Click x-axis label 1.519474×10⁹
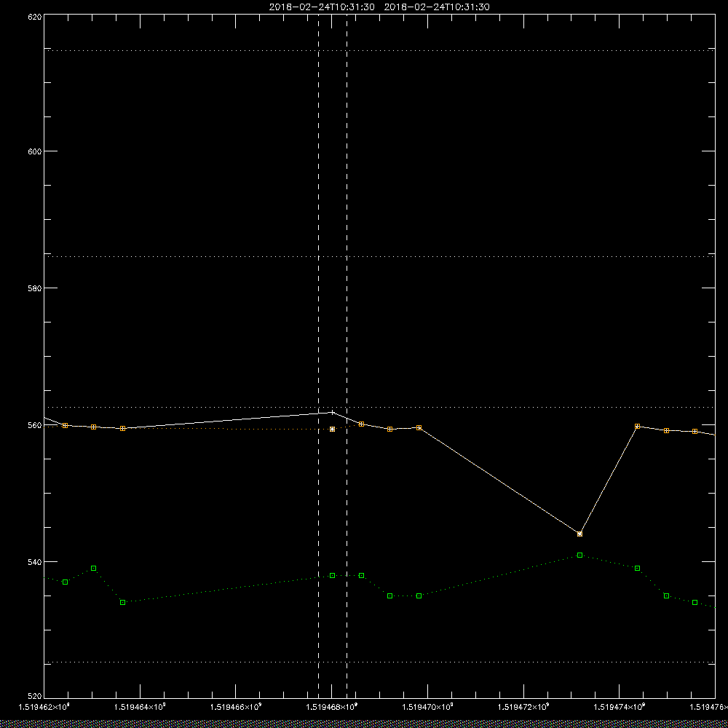 [x=620, y=707]
